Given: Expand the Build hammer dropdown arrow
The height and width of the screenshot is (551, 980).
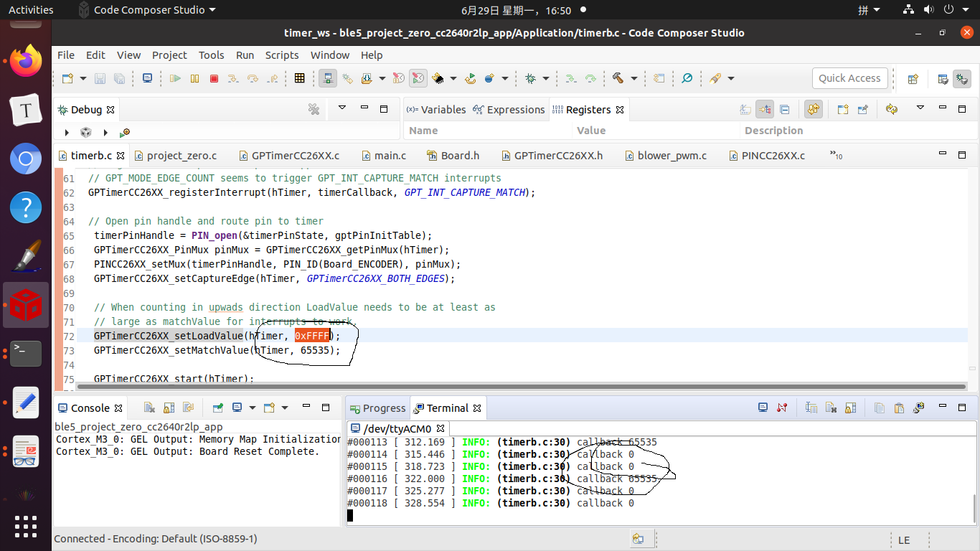Looking at the screenshot, I should (633, 79).
